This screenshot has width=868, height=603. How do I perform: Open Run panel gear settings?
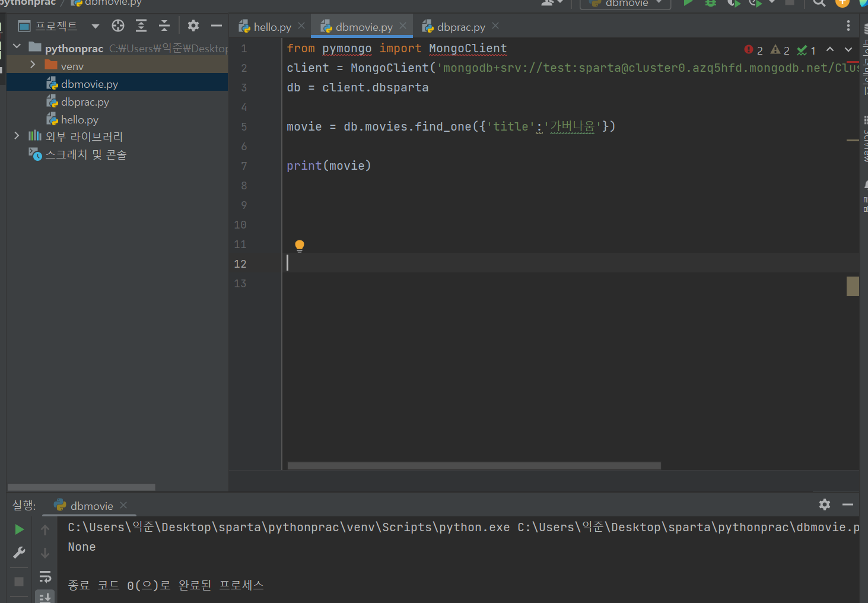click(825, 504)
